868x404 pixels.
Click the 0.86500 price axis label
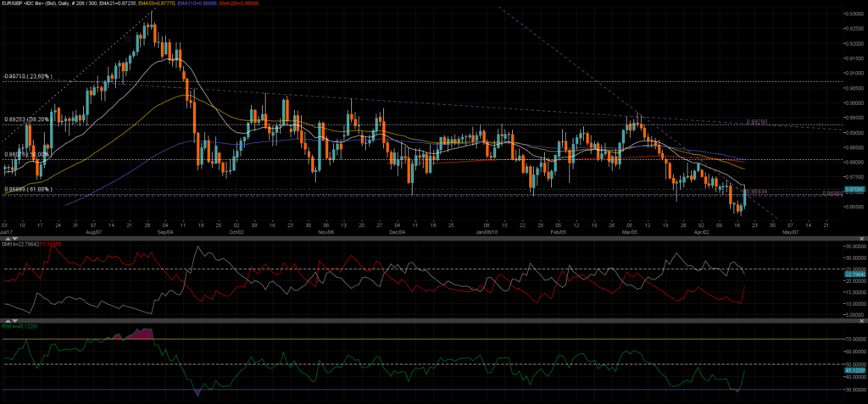[854, 207]
